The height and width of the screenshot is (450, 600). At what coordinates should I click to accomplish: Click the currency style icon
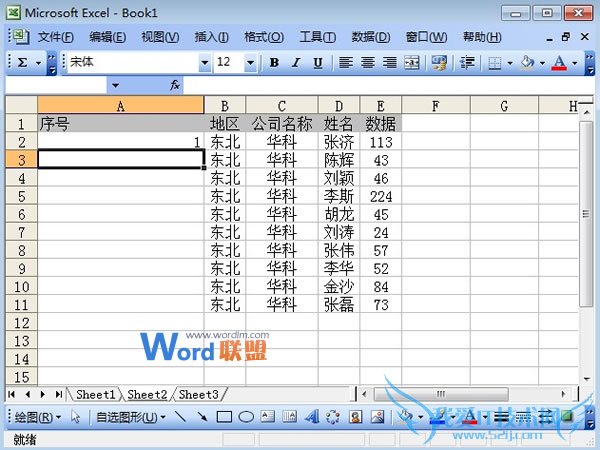pyautogui.click(x=439, y=62)
